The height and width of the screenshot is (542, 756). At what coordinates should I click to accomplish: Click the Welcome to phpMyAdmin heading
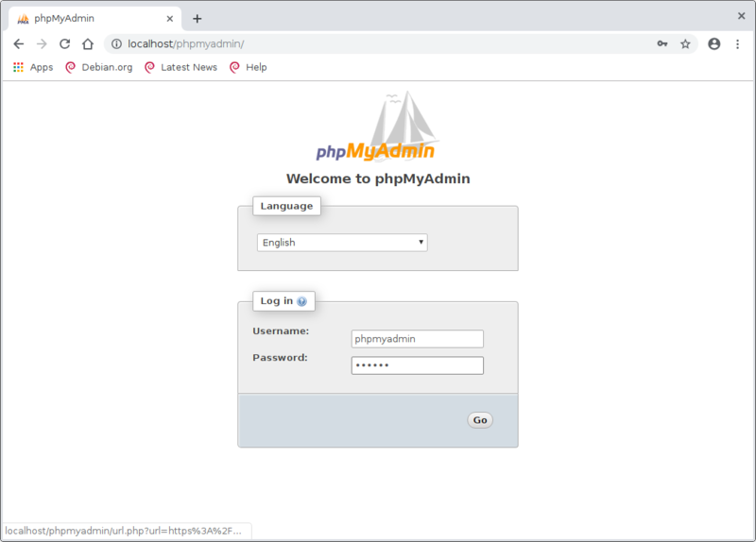378,178
